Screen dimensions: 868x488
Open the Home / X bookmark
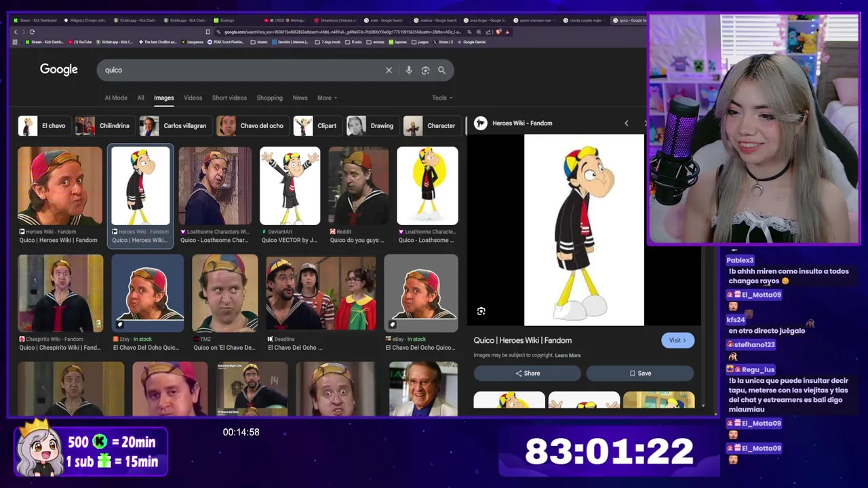[443, 42]
